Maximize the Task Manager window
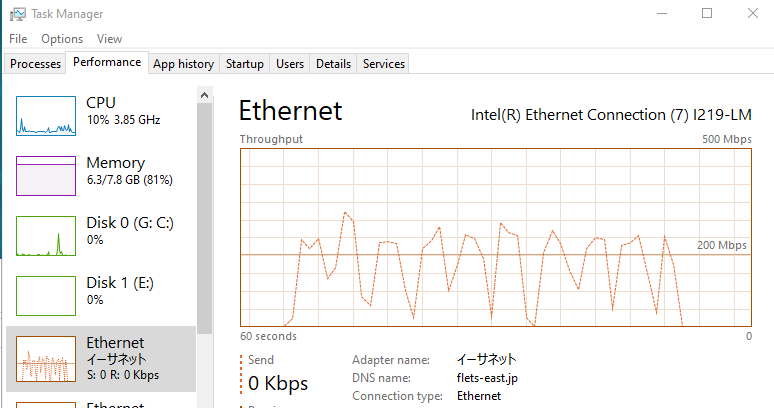The image size is (774, 408). (x=707, y=14)
